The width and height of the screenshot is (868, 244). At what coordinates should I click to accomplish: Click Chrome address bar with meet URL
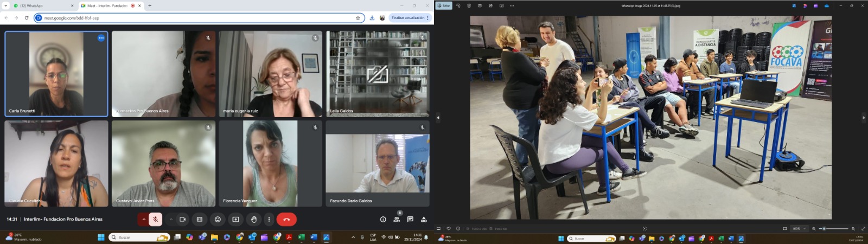[195, 18]
